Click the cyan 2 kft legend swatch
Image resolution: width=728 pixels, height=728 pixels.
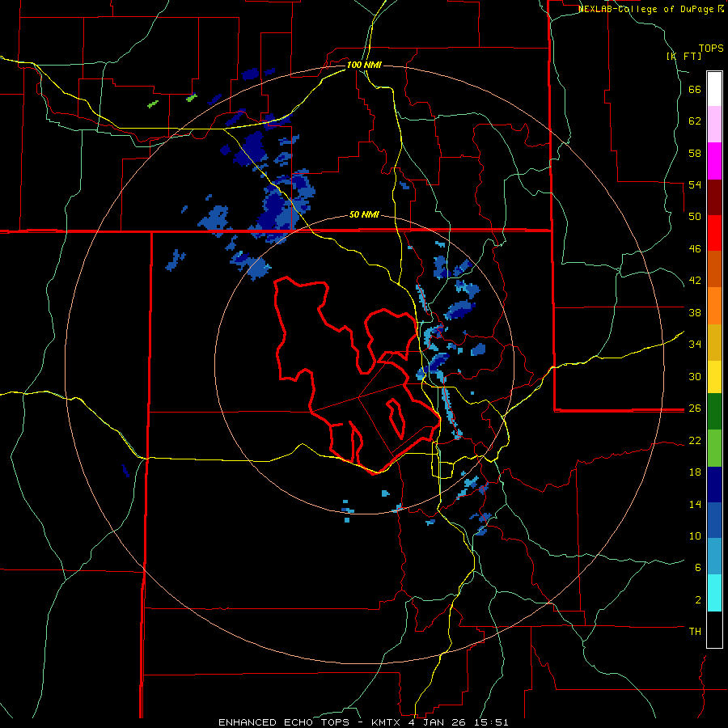click(714, 593)
